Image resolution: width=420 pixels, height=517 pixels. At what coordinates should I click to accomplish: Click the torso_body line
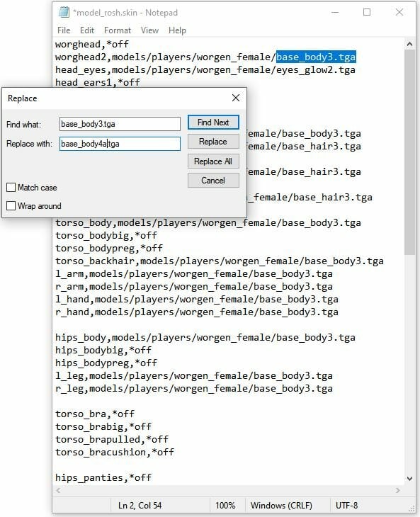[208, 223]
